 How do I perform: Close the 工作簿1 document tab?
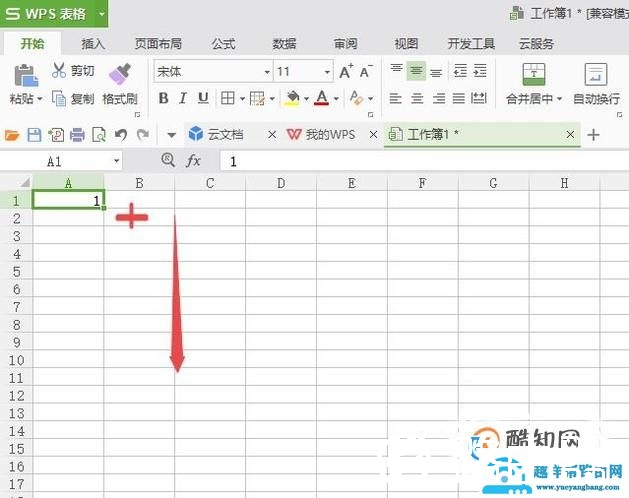click(x=570, y=134)
